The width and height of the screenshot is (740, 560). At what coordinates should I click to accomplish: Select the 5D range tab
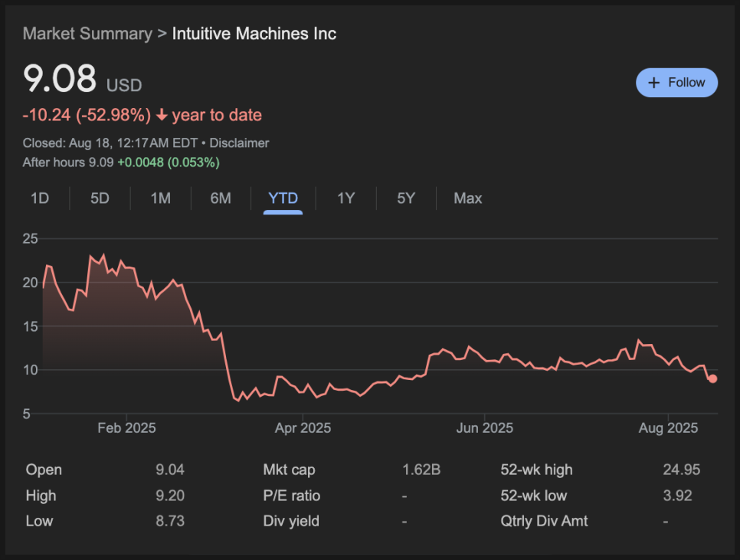pos(100,198)
